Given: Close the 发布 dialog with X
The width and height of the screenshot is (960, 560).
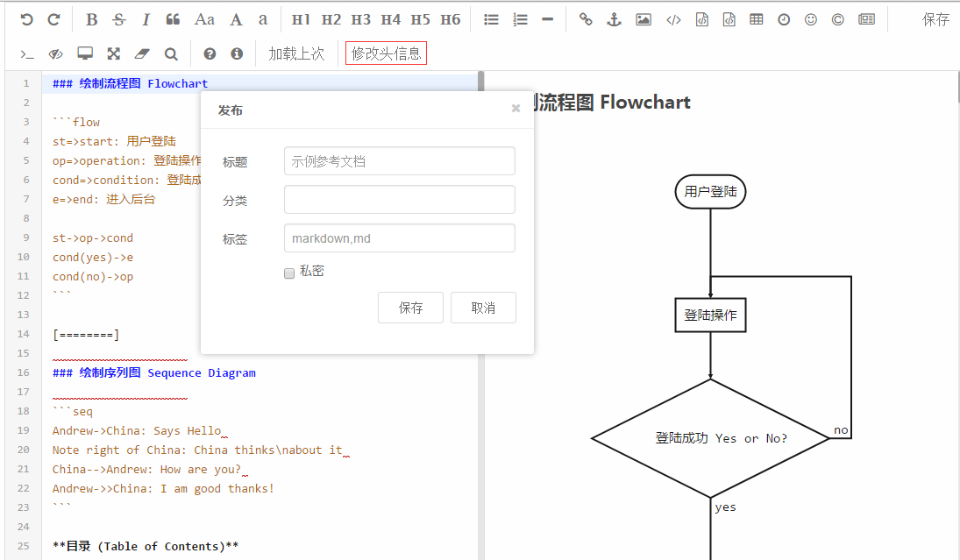Looking at the screenshot, I should (x=516, y=109).
